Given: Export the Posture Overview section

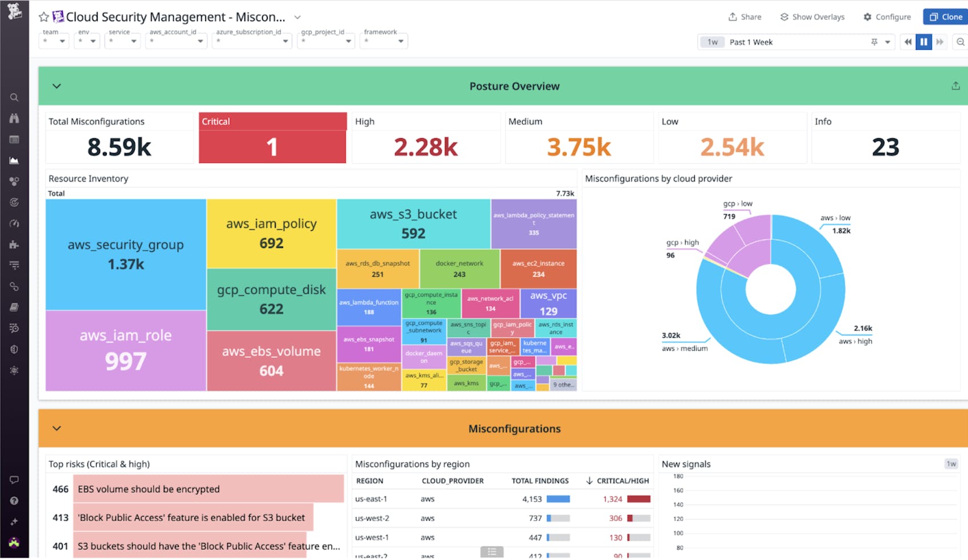Looking at the screenshot, I should pos(955,86).
